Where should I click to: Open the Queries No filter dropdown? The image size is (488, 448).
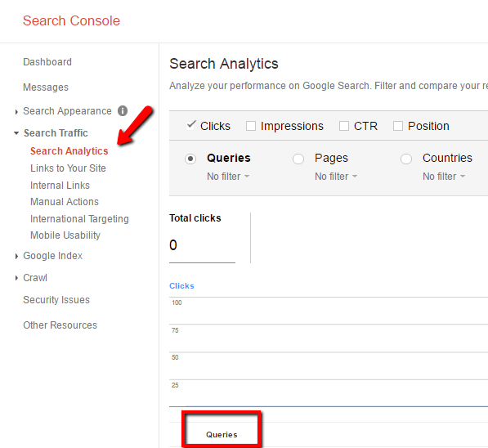[x=228, y=177]
